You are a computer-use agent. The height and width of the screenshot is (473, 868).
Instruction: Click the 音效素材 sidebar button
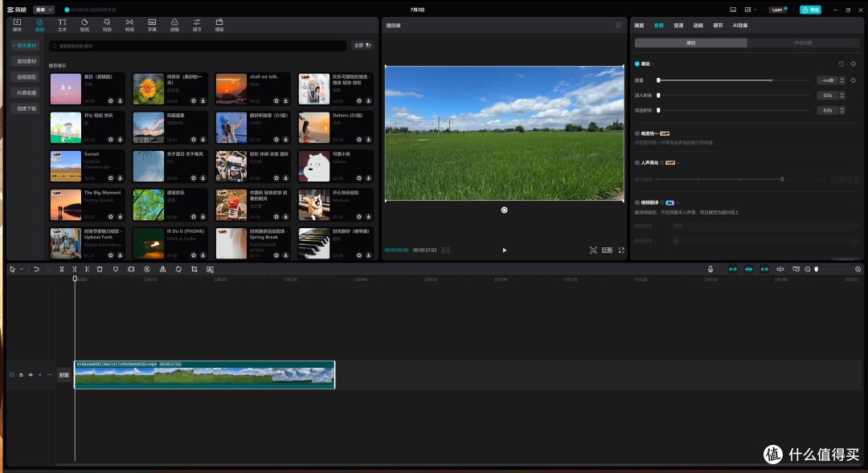coord(26,61)
